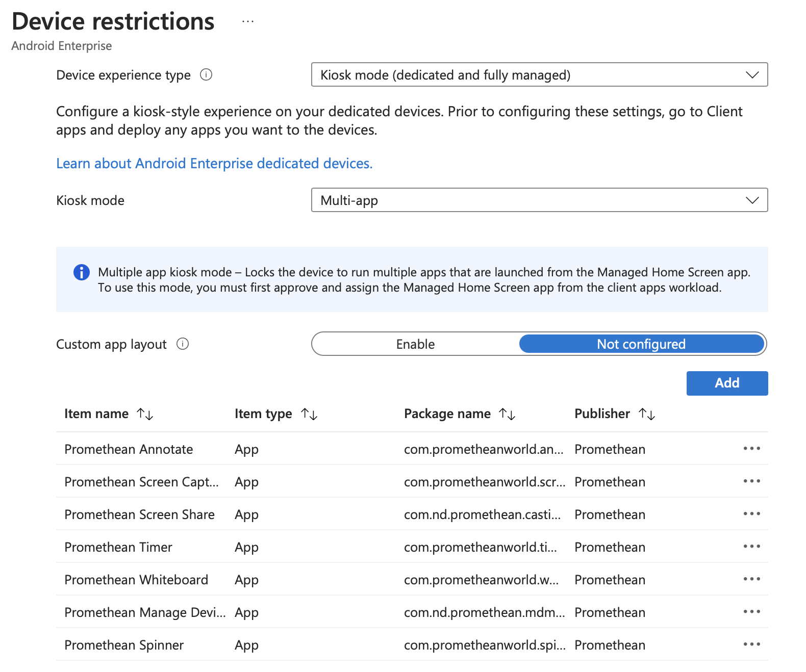Select the Promethean Timer item name
806x672 pixels.
point(118,547)
